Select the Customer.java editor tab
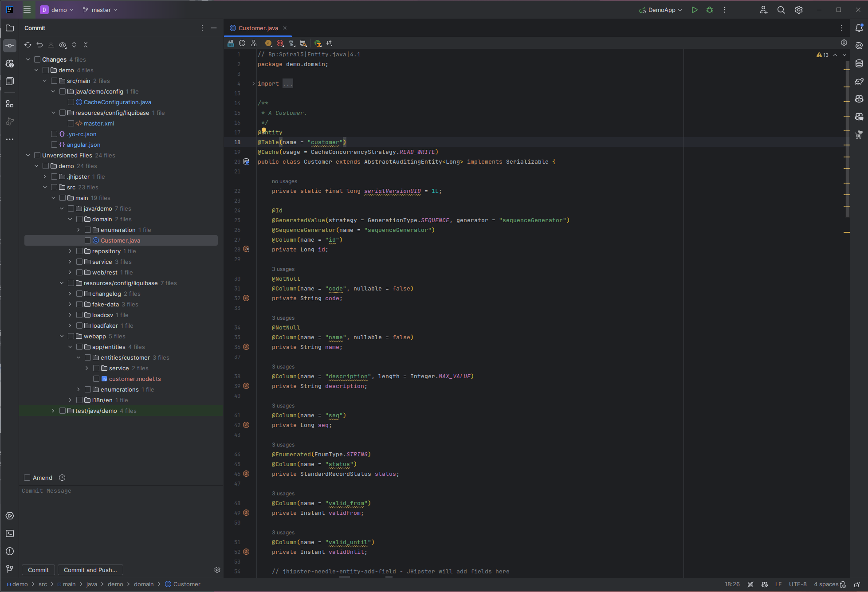Screen dimensions: 868x592 [258, 27]
